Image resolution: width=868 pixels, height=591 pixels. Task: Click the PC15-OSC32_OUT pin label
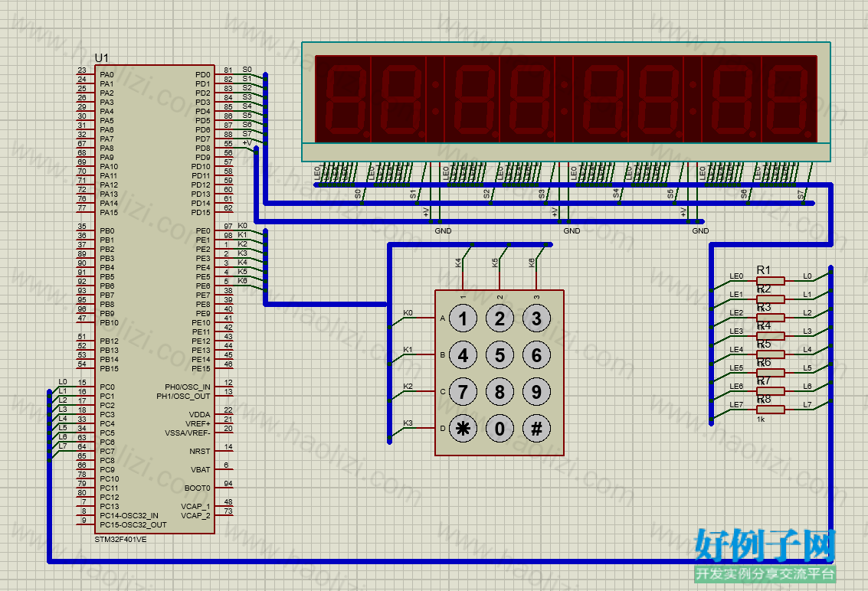click(133, 524)
